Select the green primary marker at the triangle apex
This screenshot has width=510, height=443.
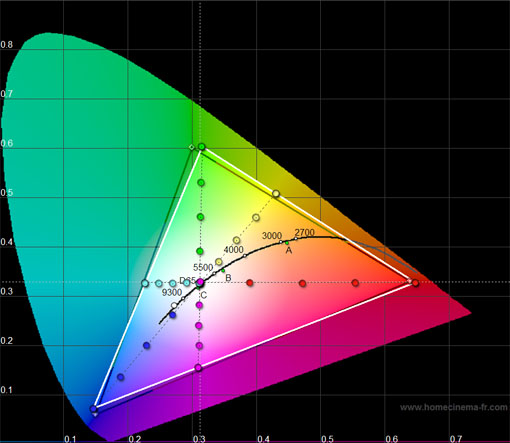[x=202, y=147]
